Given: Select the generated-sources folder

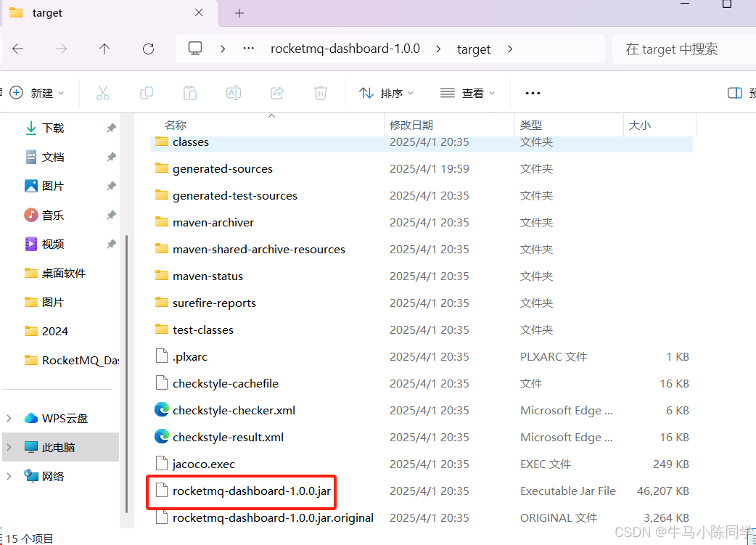Looking at the screenshot, I should (422, 168).
